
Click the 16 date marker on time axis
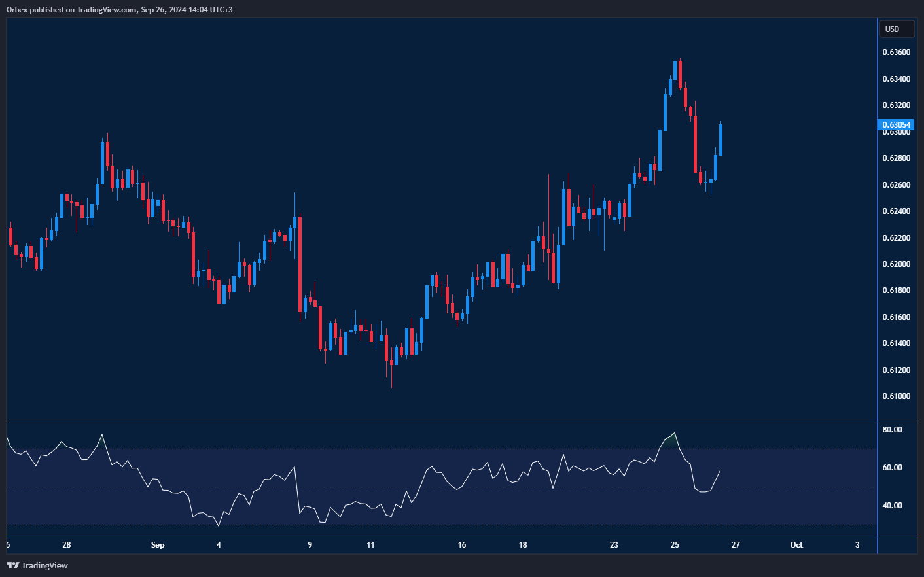pos(462,545)
